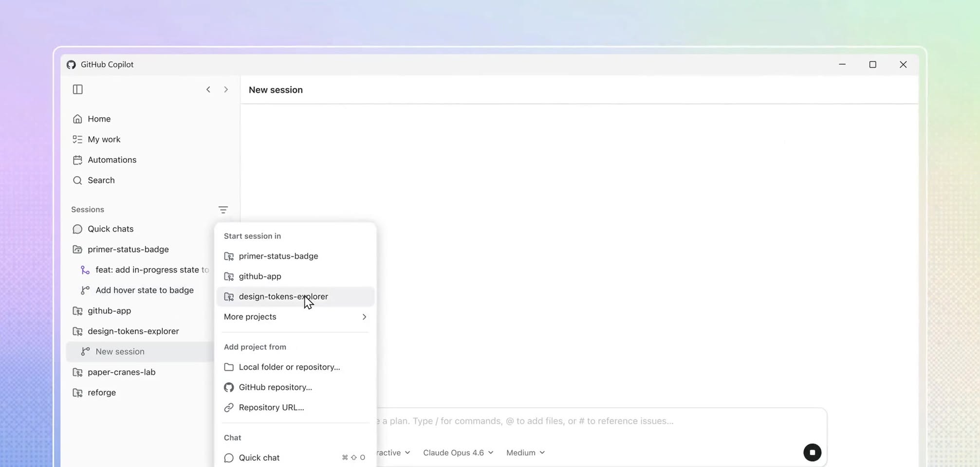Expand the More projects submenu
The height and width of the screenshot is (467, 980).
(295, 317)
